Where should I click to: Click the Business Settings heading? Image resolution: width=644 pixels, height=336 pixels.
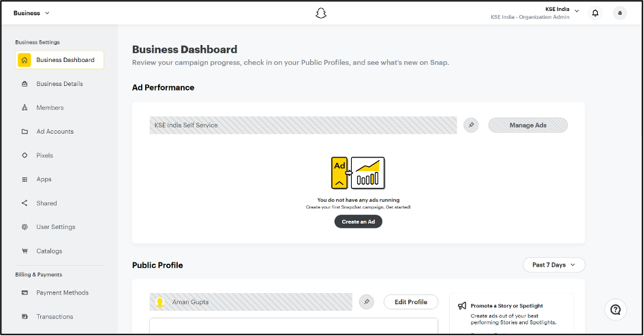[37, 42]
